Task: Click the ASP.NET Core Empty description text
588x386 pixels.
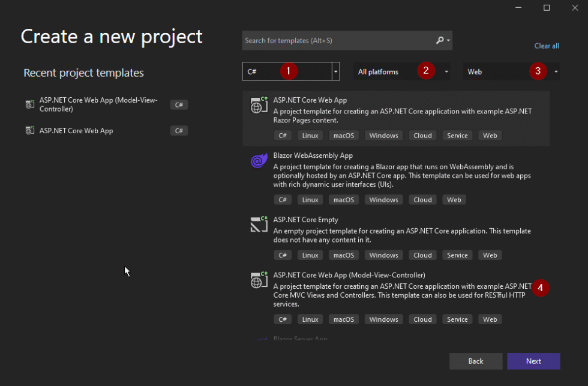Action: 402,235
